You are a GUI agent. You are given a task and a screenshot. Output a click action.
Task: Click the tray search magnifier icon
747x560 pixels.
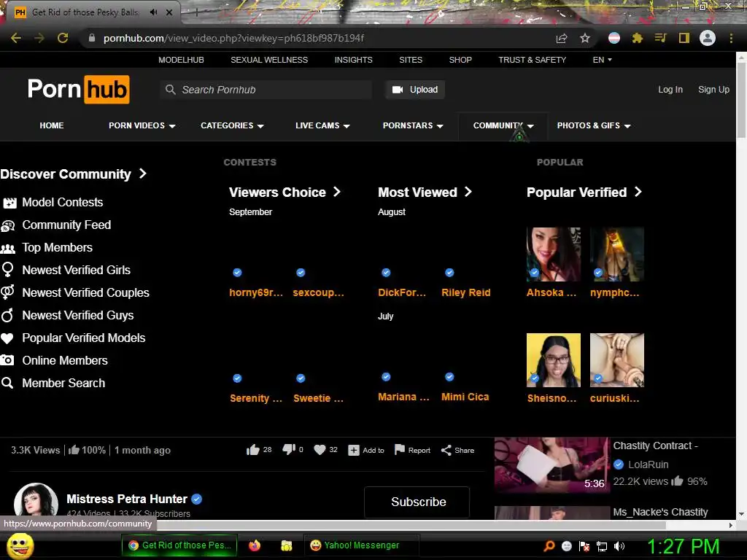(549, 546)
